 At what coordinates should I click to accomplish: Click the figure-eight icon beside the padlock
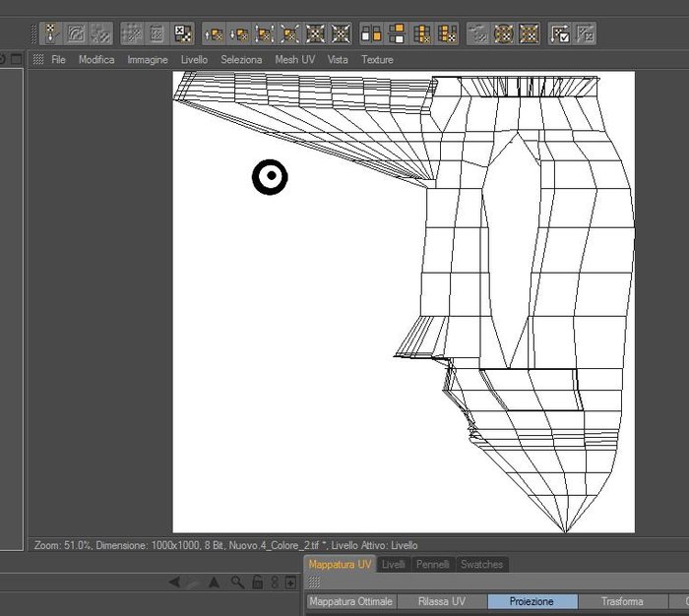pos(275,583)
